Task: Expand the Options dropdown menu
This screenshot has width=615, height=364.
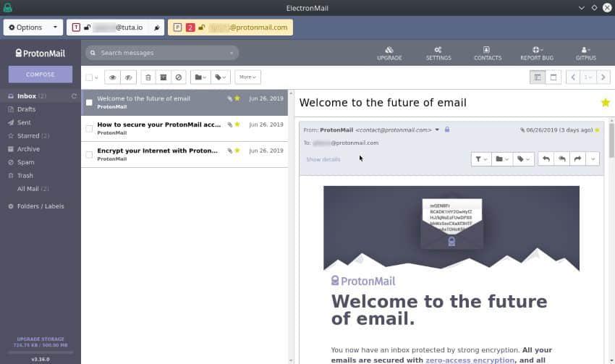Action: 33,27
